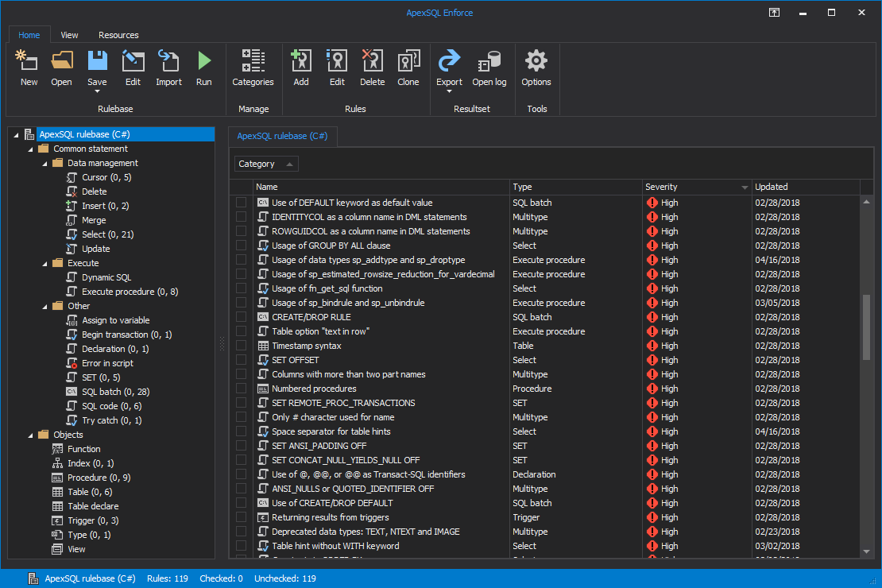Check Usage of GROUP BY ALL clause
This screenshot has height=588, width=882.
click(x=242, y=246)
